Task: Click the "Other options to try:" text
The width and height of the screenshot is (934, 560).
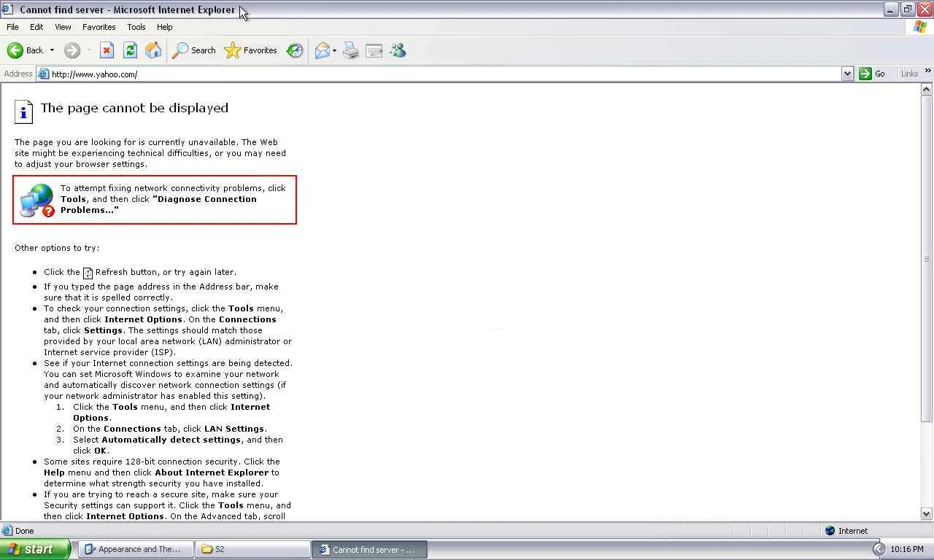Action: point(57,248)
